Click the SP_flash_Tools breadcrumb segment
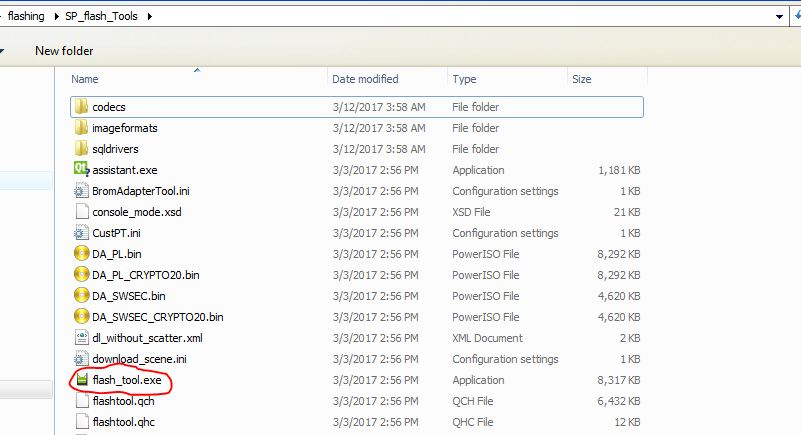This screenshot has width=801, height=435. tap(101, 16)
